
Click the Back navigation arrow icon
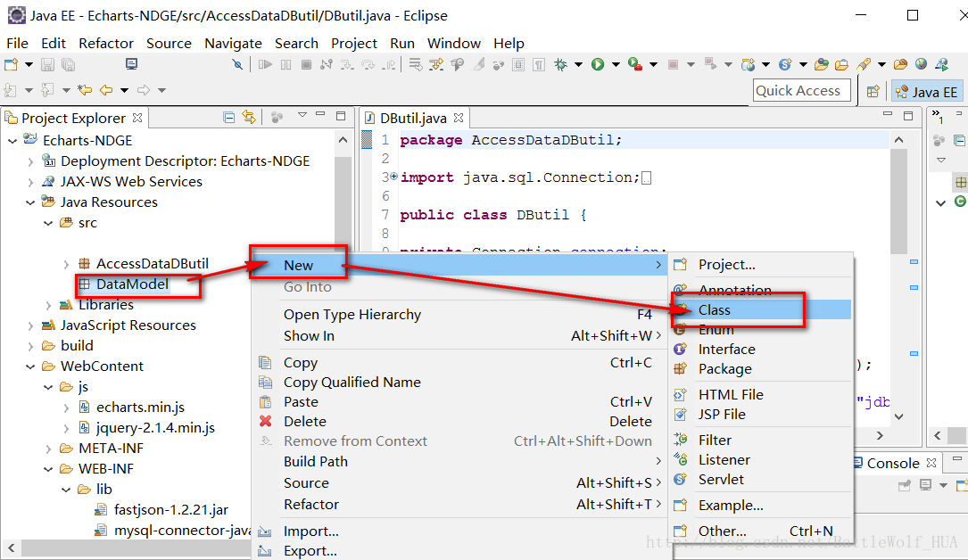tap(106, 90)
